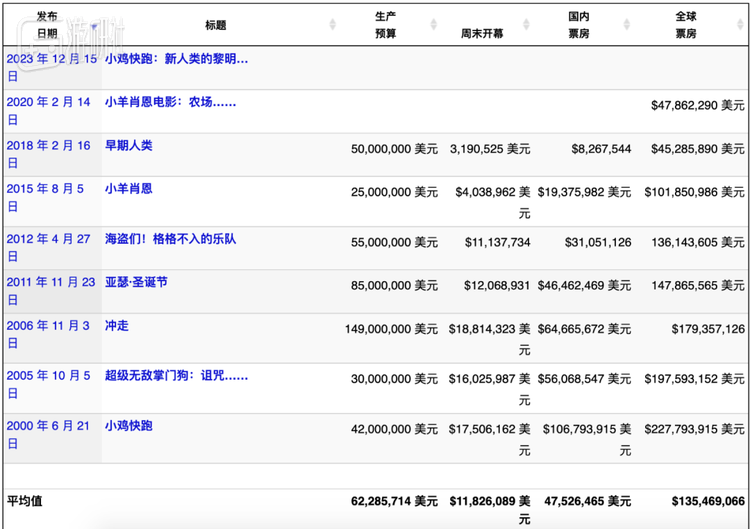The image size is (750, 529).
Task: Open the 亚瑟·圣诞节 movie link
Action: click(136, 282)
